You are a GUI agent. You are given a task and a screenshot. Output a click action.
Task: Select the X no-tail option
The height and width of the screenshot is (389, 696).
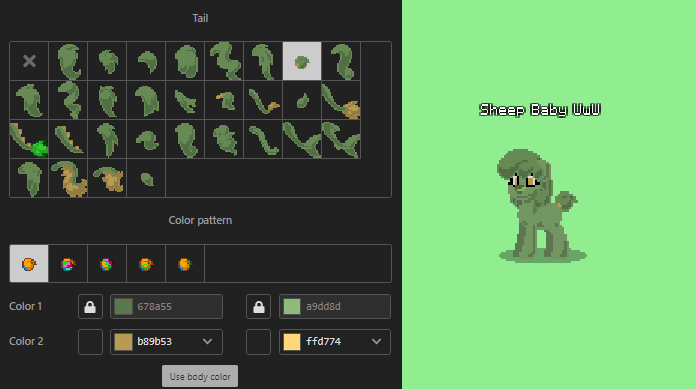(29, 61)
